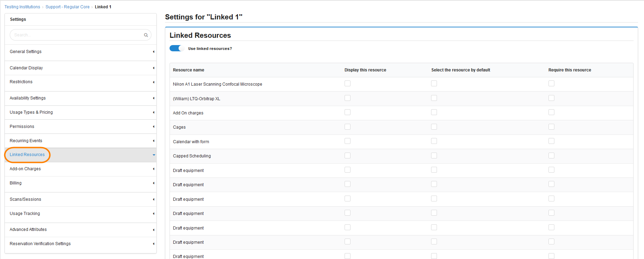644x259 pixels.
Task: Open the Add-on Charges section
Action: (25, 169)
